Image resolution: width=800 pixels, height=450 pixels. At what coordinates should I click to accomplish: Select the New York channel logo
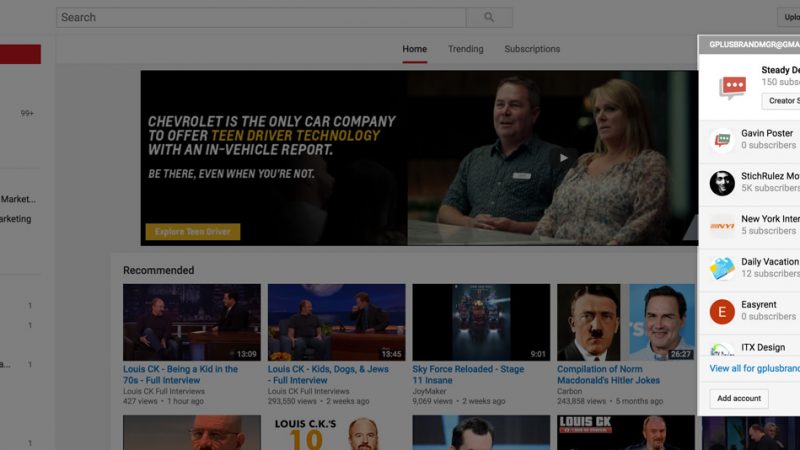click(x=722, y=225)
